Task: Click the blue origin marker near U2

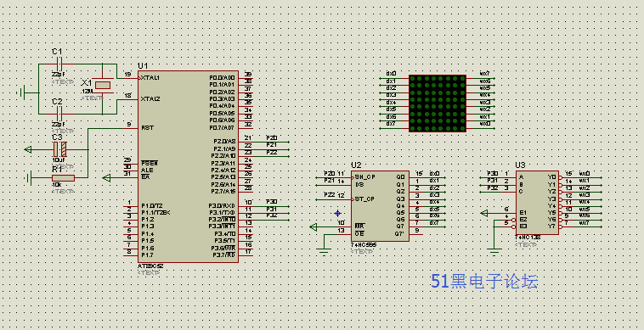Action: (337, 213)
